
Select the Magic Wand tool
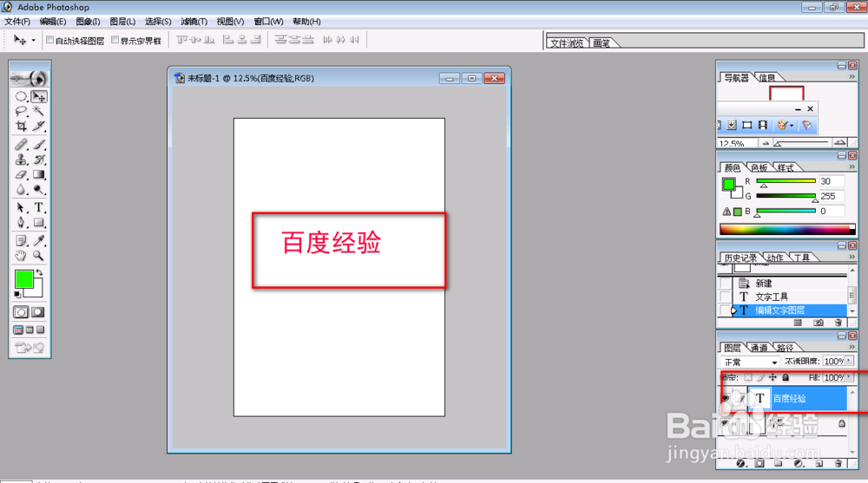tap(39, 111)
